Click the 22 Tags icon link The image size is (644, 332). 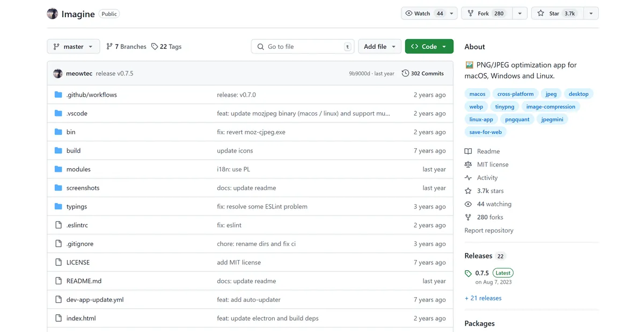[x=155, y=47]
